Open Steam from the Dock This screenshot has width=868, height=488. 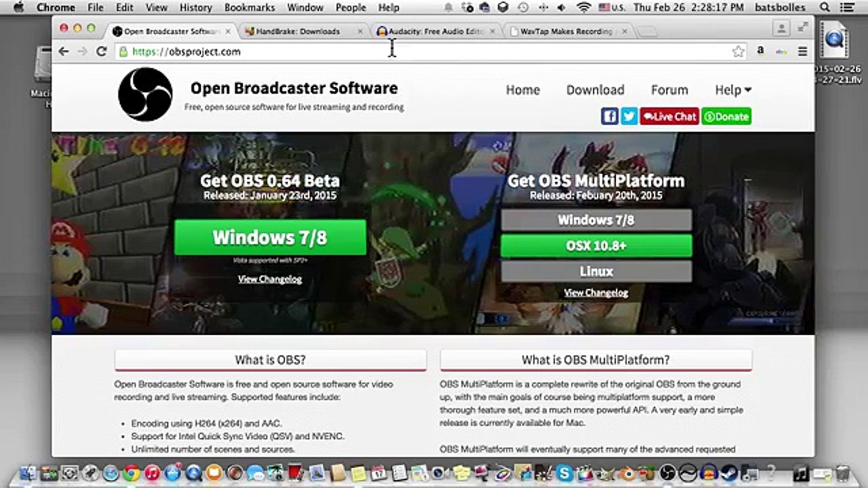(x=729, y=473)
